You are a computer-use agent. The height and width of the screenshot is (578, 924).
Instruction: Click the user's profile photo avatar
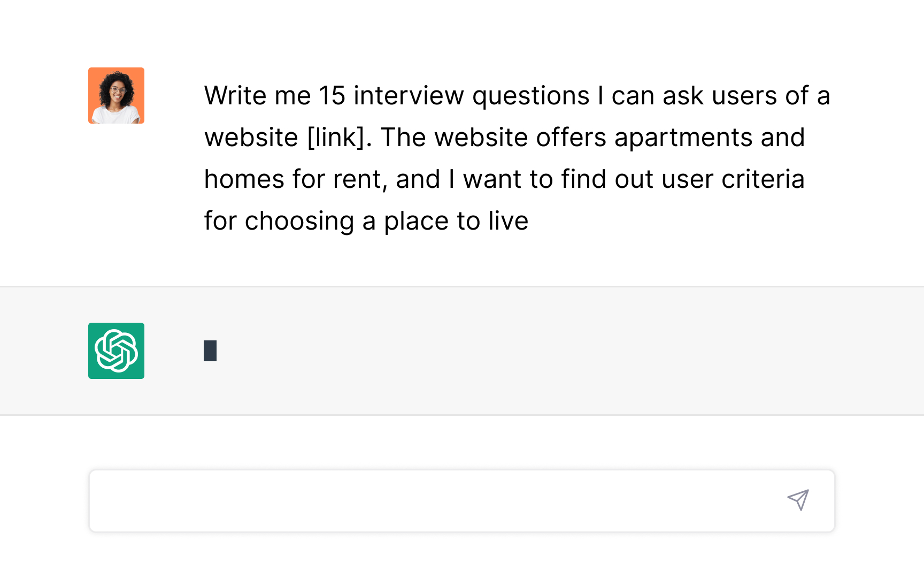pyautogui.click(x=116, y=96)
